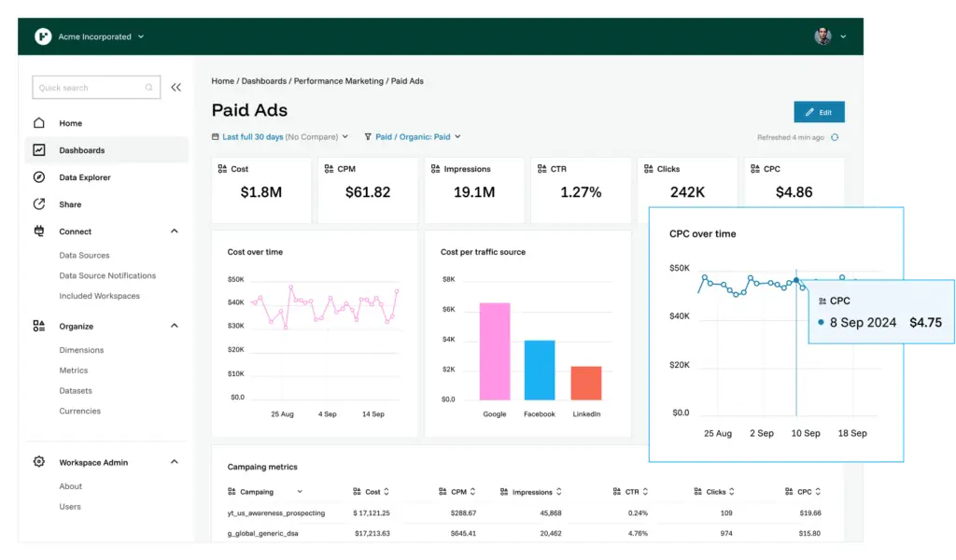Open Dashboards from the sidebar icon
Screen dimensions: 956x560
click(37, 150)
